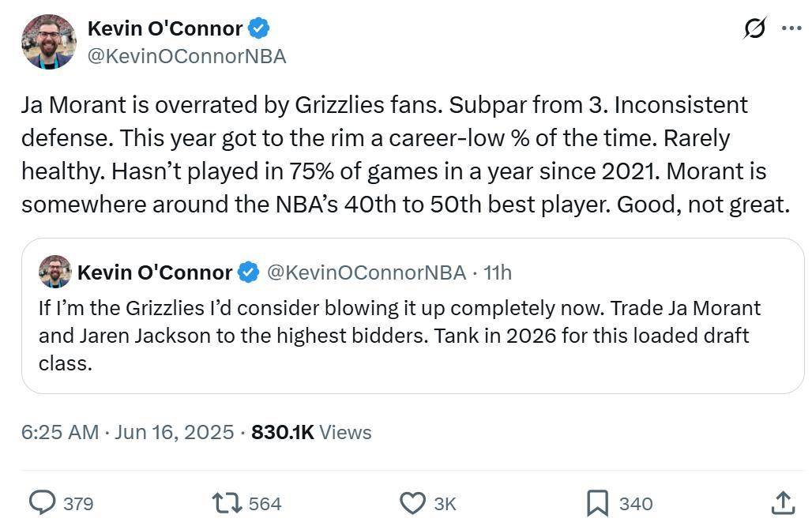Click the share upload icon

click(x=781, y=502)
